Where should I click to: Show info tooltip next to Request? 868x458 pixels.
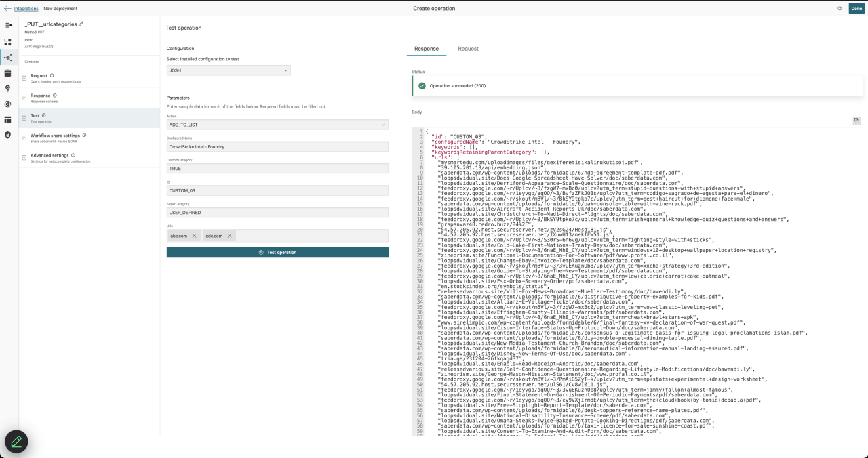tap(52, 75)
